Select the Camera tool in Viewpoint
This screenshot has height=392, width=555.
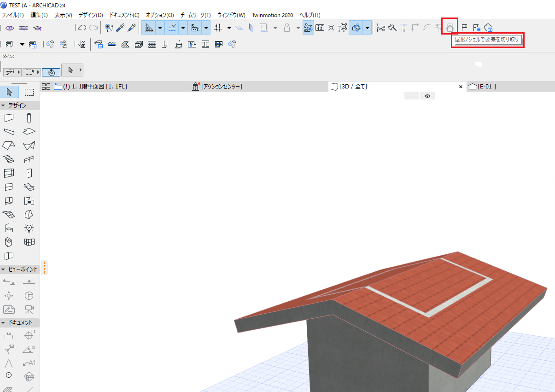(29, 310)
